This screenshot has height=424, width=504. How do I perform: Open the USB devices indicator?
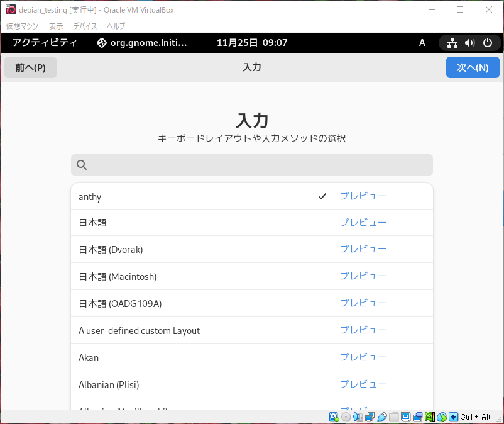coord(382,417)
